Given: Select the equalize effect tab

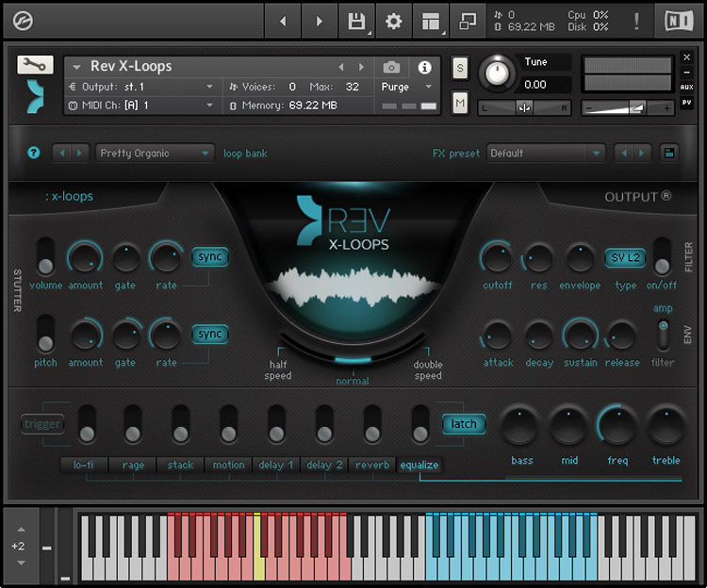Looking at the screenshot, I should pyautogui.click(x=419, y=465).
